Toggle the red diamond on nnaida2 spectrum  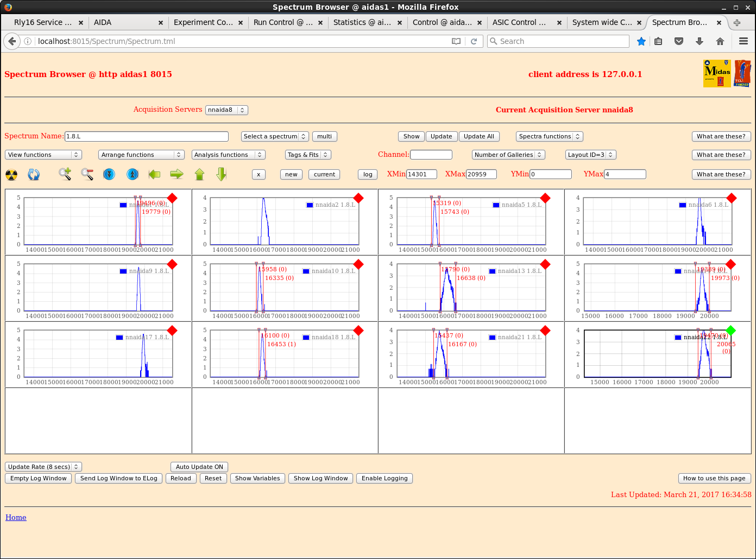(358, 198)
